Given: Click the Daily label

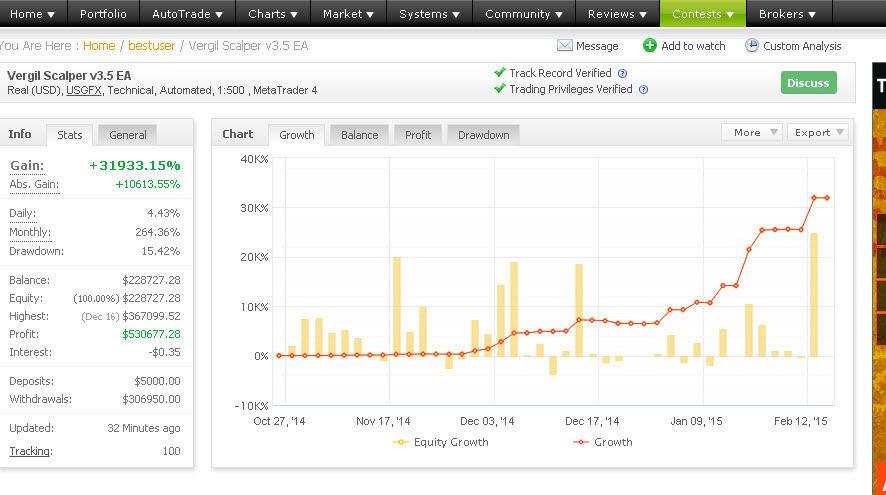Looking at the screenshot, I should click(x=23, y=213).
